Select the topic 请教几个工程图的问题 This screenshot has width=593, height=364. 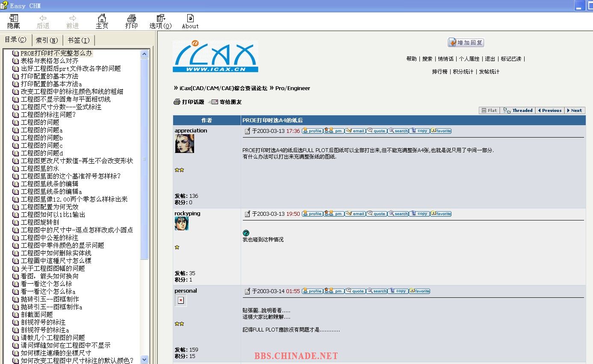point(53,338)
